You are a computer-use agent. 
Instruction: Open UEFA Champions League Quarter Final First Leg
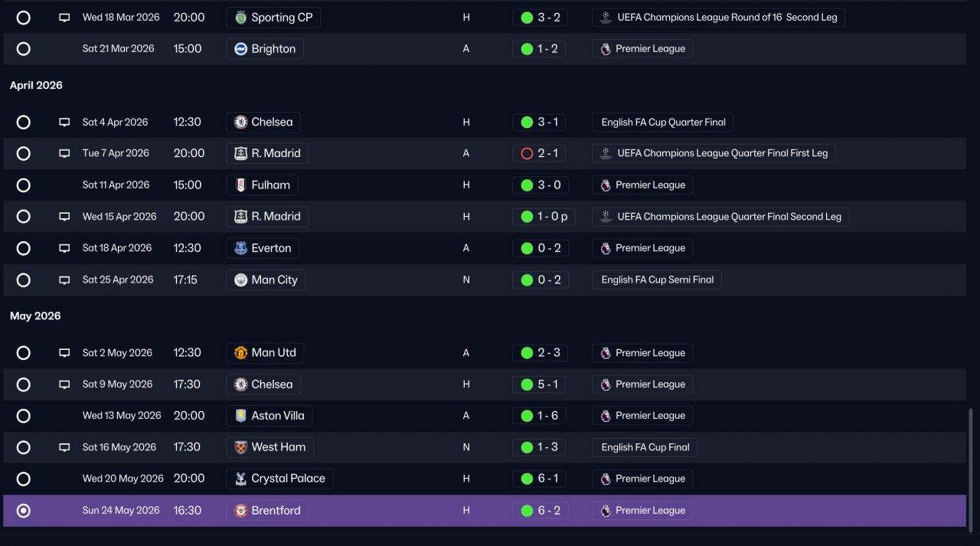[714, 153]
